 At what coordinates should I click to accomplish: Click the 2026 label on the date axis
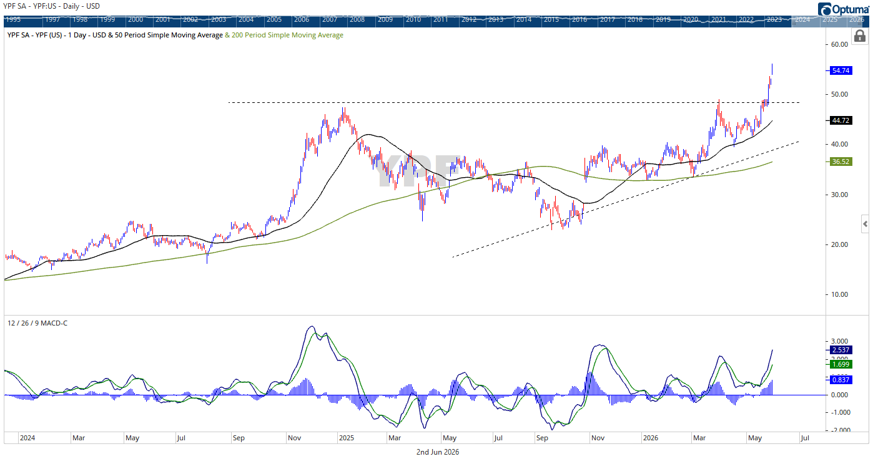(x=650, y=438)
